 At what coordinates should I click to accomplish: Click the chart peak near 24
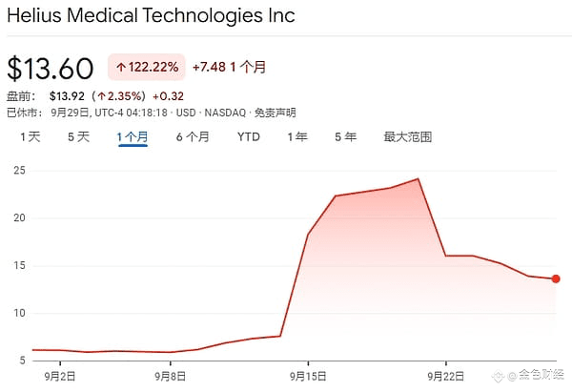tap(418, 179)
